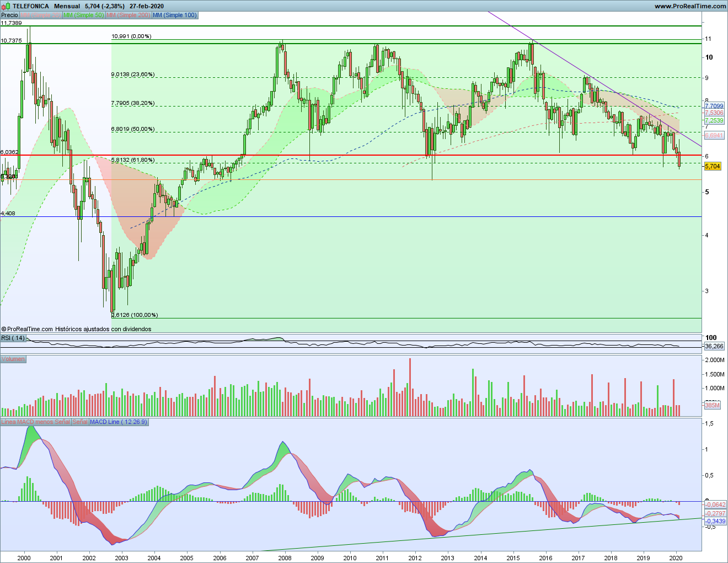Open the Precio indicator label
The image size is (728, 563).
(9, 15)
